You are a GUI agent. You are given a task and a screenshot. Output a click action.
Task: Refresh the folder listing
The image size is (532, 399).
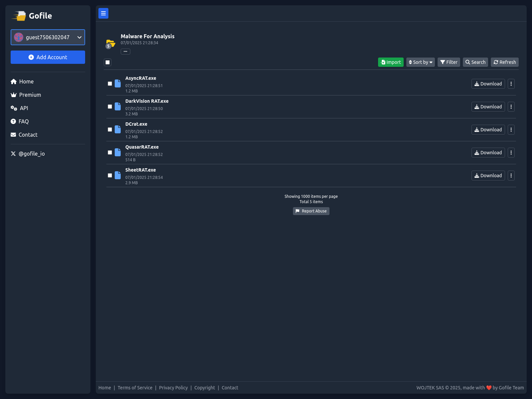[505, 62]
